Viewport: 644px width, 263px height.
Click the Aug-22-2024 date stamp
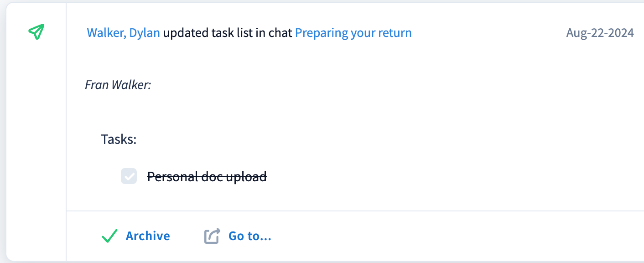pos(600,33)
